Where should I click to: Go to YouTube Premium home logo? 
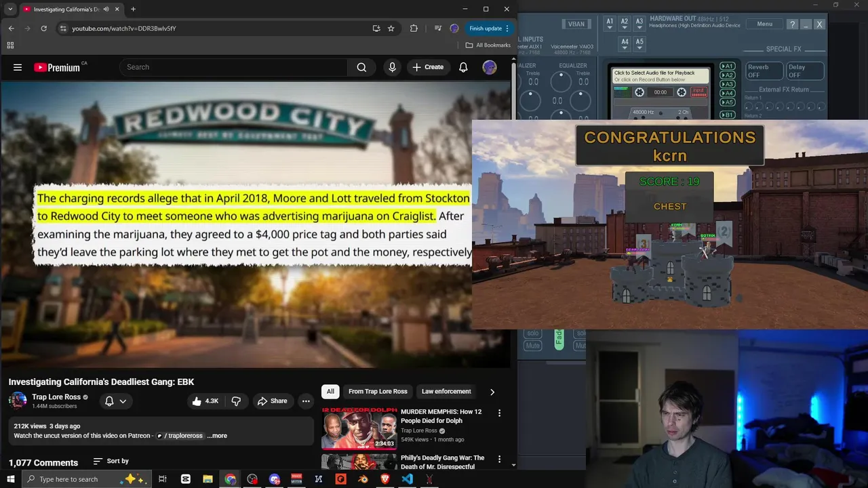pyautogui.click(x=57, y=67)
